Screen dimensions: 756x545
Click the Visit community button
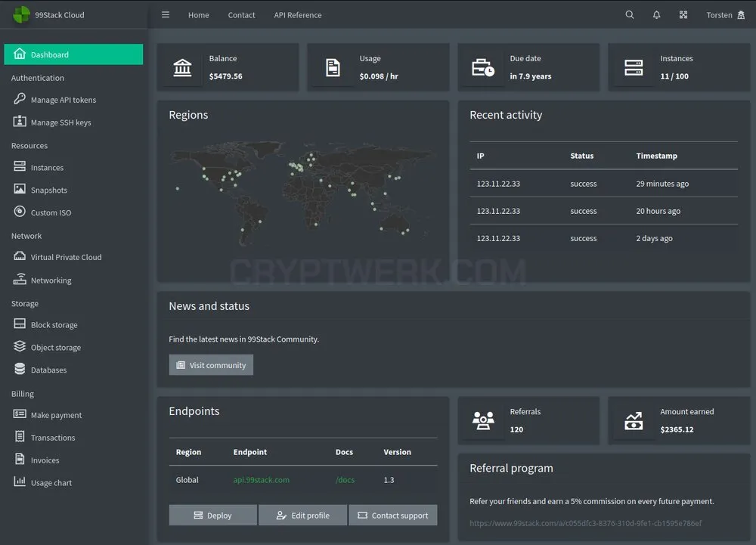211,365
